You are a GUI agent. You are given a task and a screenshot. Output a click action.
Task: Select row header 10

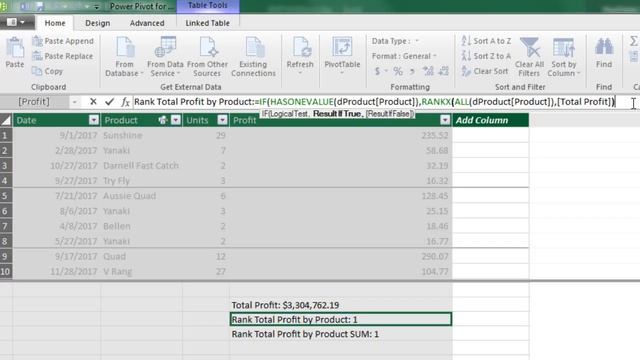tap(6, 271)
